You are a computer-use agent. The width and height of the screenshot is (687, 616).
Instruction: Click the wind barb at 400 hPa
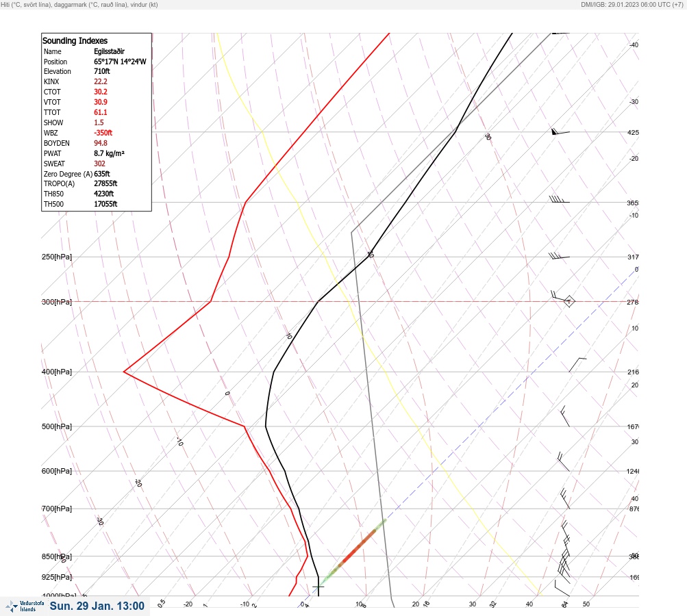[577, 365]
